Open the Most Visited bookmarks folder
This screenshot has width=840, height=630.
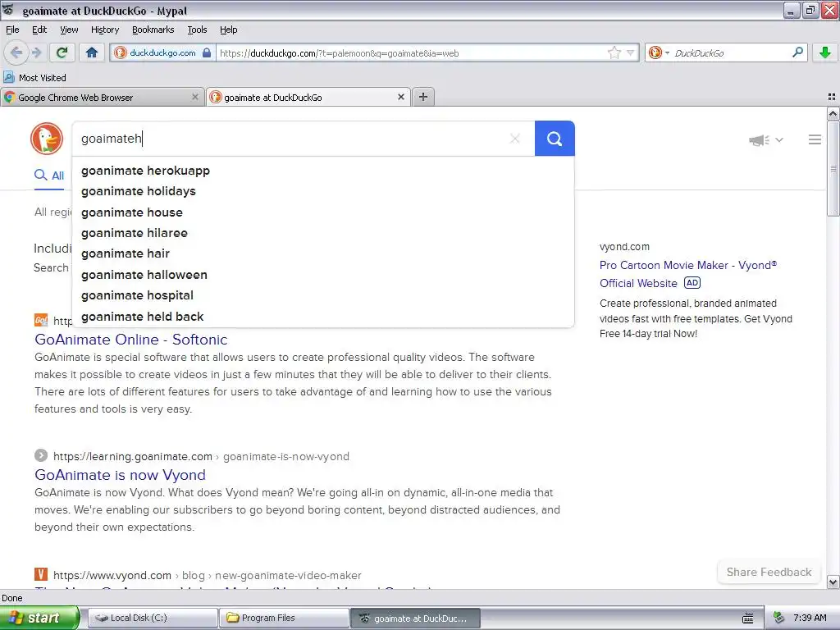click(34, 78)
